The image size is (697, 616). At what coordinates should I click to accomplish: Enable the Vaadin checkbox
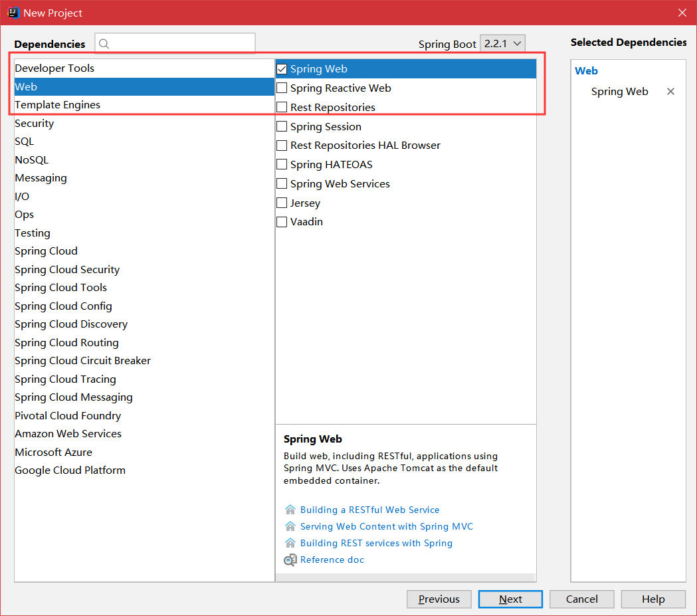[x=282, y=222]
